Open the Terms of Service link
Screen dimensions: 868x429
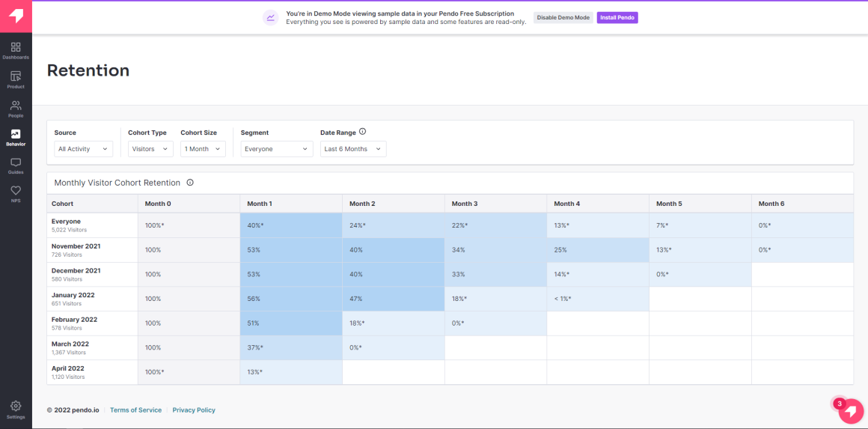pos(135,410)
